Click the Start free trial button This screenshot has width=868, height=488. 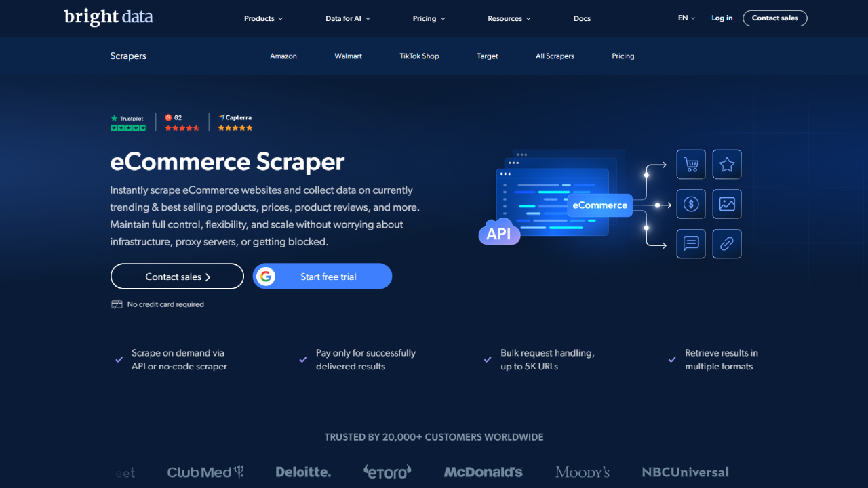323,277
